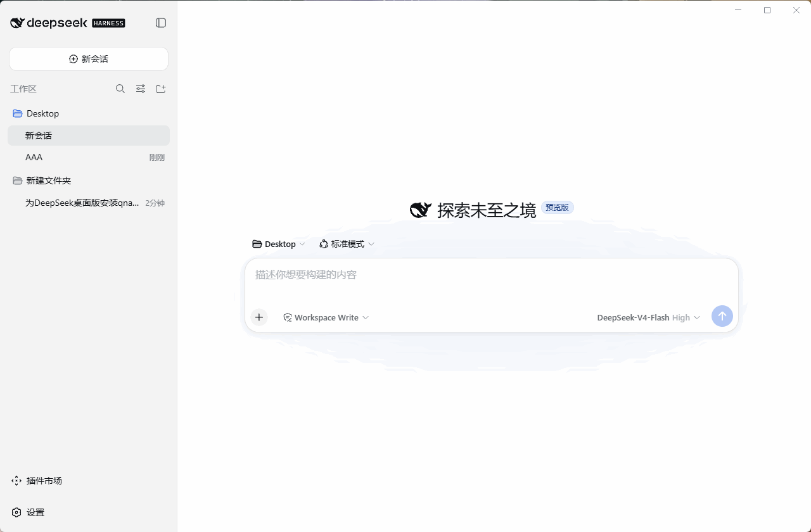Screen dimensions: 811x532
Task: Minimize the DeepSeek window
Action: click(x=738, y=10)
